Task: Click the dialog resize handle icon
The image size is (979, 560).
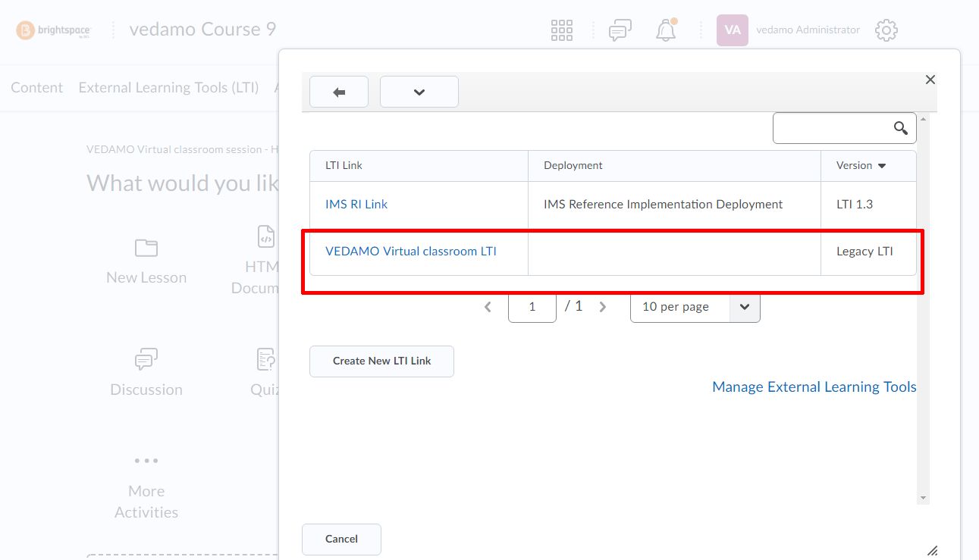Action: pos(933,551)
